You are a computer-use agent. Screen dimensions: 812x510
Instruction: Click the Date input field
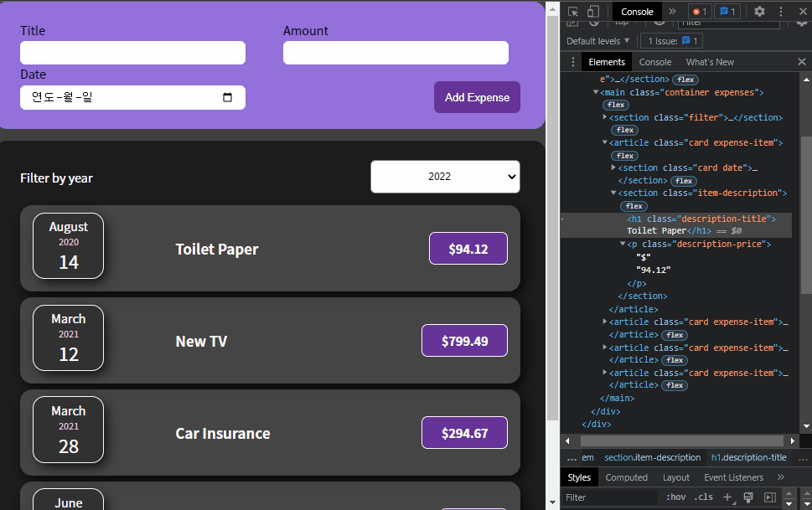coord(132,97)
